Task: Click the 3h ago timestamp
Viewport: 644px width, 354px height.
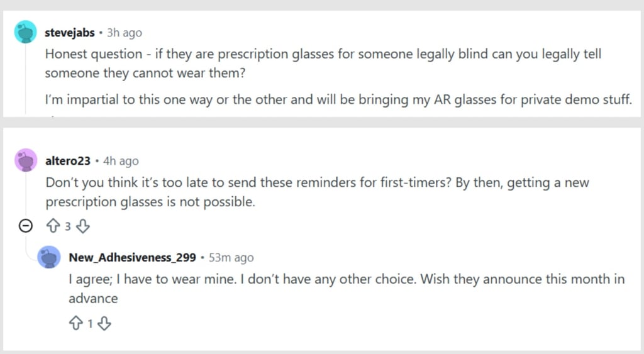Action: [125, 33]
